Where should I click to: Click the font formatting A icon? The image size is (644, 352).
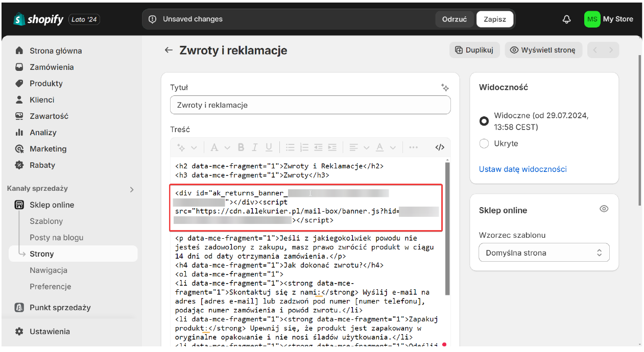pos(214,147)
